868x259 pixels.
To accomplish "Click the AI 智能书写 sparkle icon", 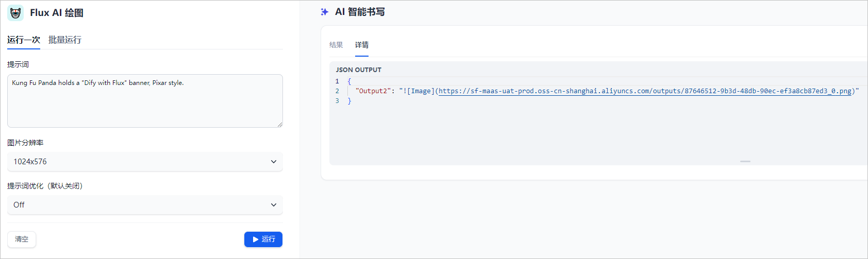I will pyautogui.click(x=325, y=12).
